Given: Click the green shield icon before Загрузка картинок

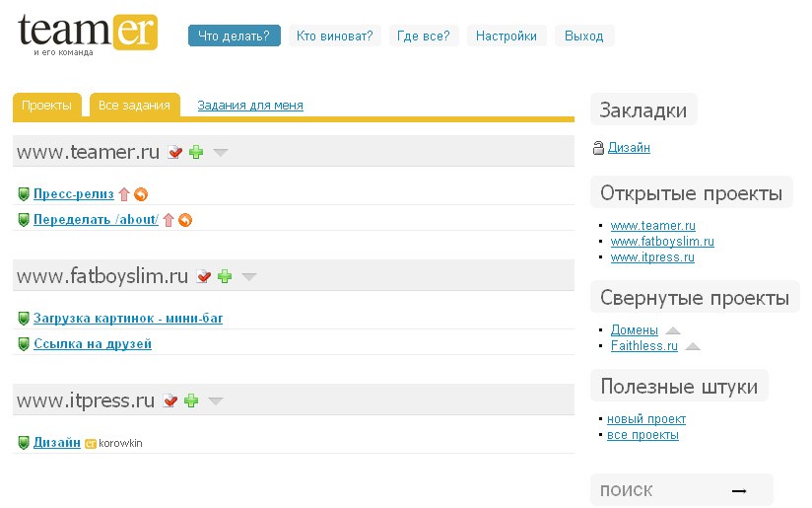Looking at the screenshot, I should pyautogui.click(x=24, y=319).
